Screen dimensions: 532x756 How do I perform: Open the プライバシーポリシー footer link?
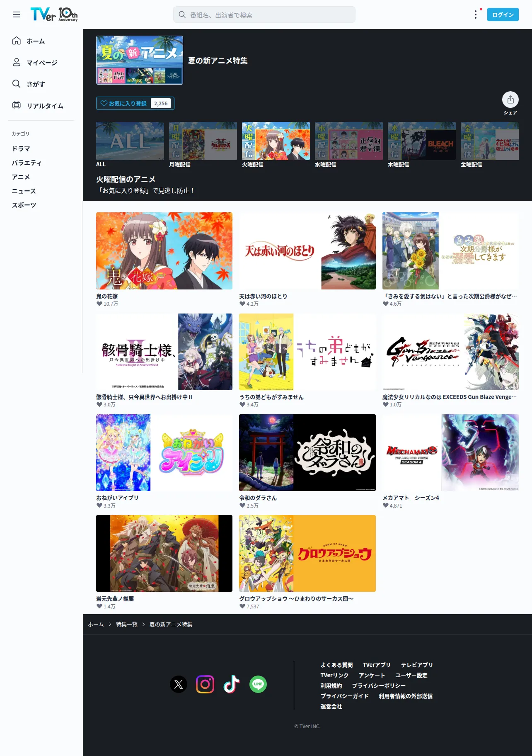[x=379, y=686]
